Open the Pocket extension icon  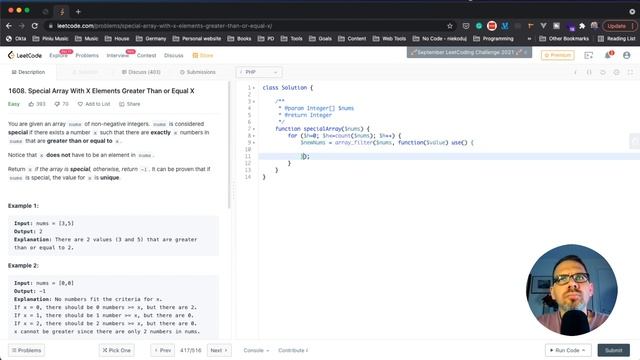[466, 26]
